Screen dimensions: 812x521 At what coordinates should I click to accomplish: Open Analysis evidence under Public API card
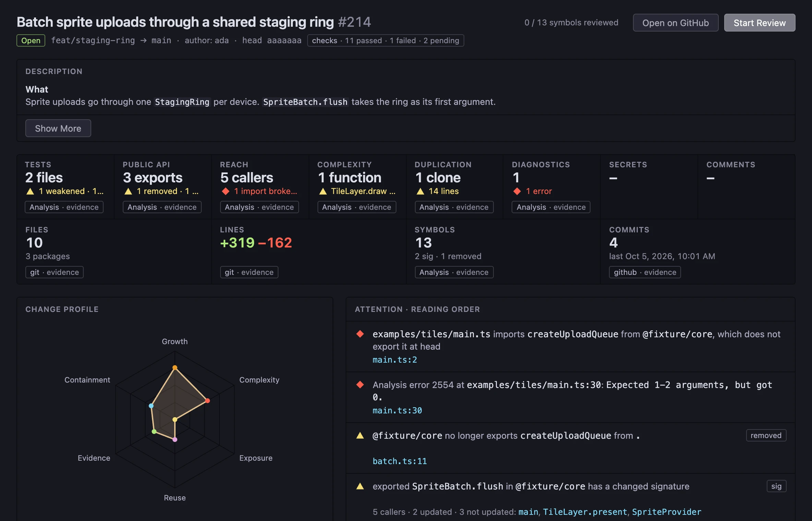[x=162, y=207]
